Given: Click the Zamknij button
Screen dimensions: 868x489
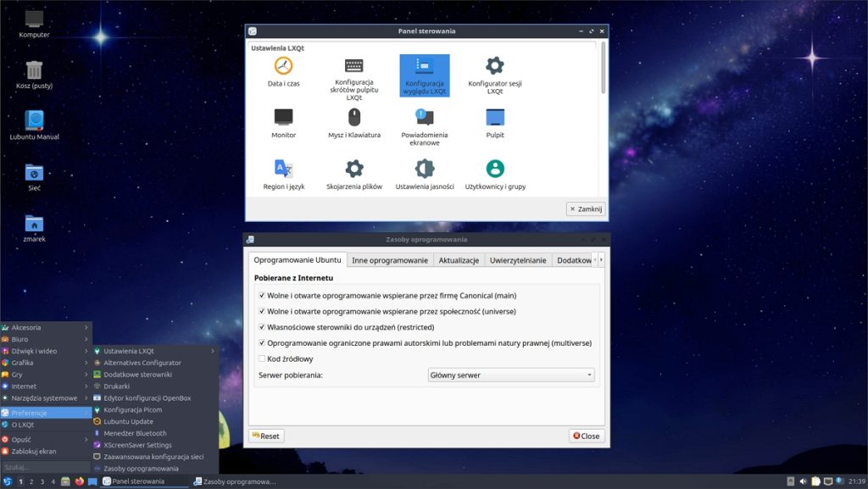Looking at the screenshot, I should coord(585,208).
